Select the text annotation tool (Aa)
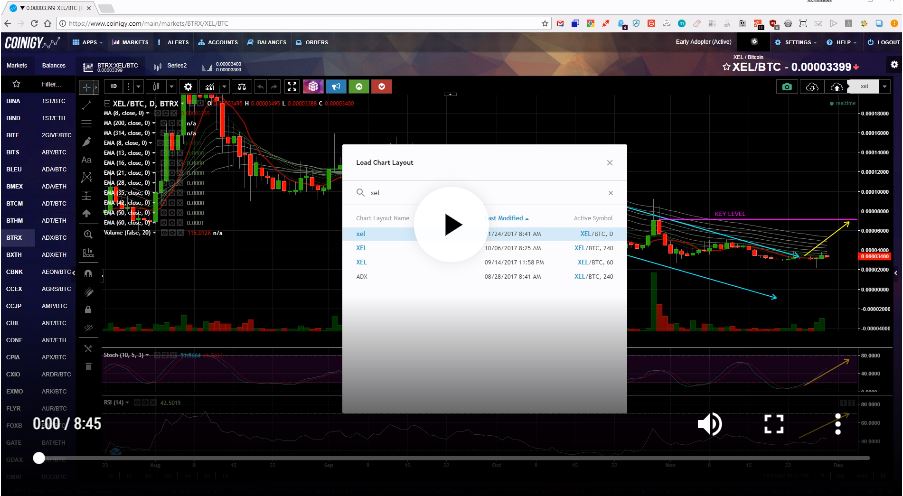The image size is (903, 496). coord(87,160)
